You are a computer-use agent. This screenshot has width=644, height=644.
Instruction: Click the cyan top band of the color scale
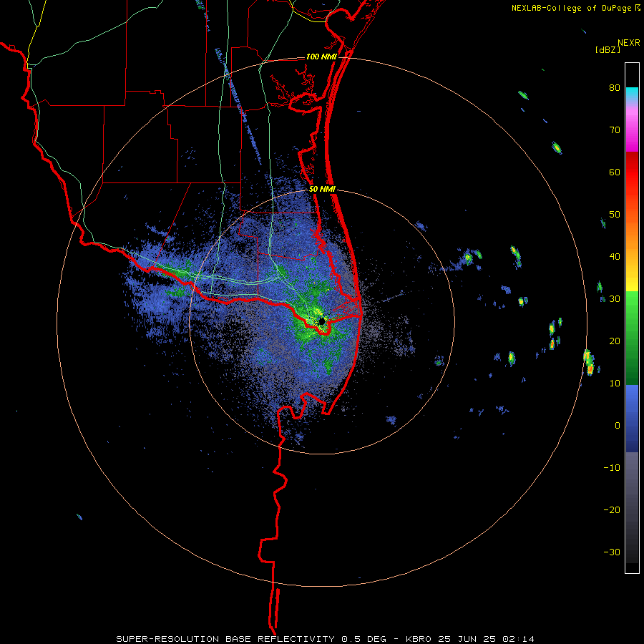632,92
